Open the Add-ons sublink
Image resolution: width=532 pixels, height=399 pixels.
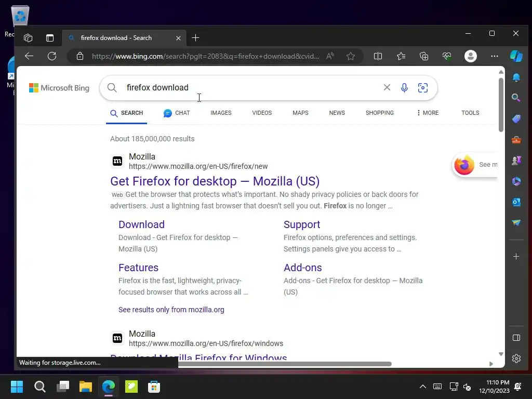point(303,268)
